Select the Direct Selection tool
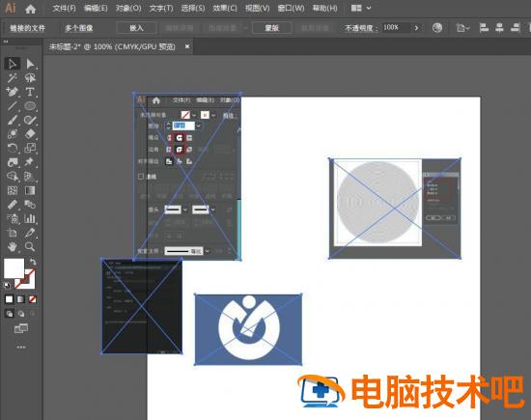 [30, 64]
